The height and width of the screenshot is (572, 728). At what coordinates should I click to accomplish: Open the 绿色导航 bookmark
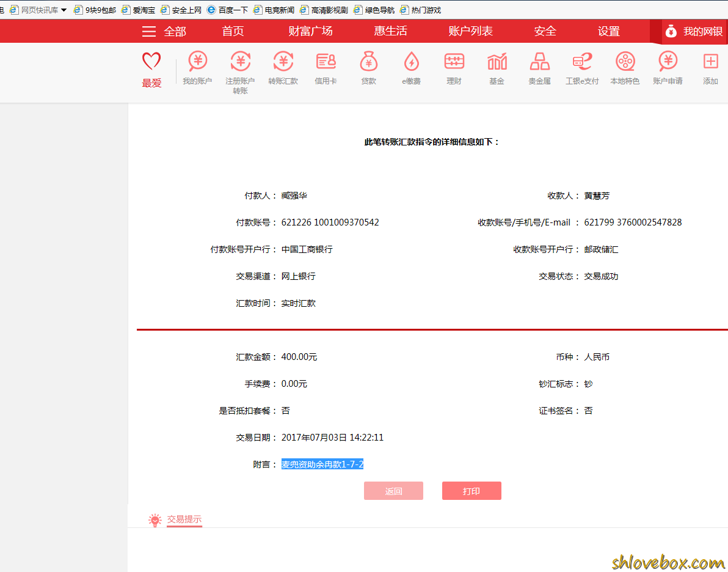click(374, 10)
